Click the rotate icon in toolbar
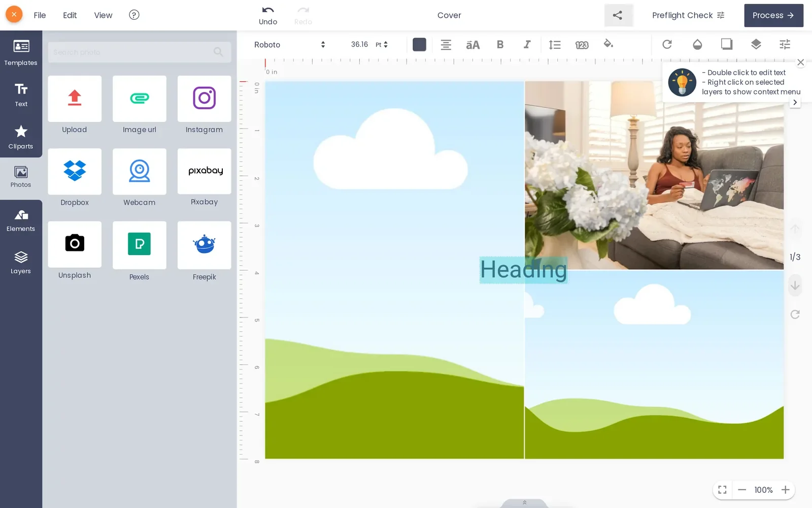Viewport: 812px width, 508px height. point(667,44)
